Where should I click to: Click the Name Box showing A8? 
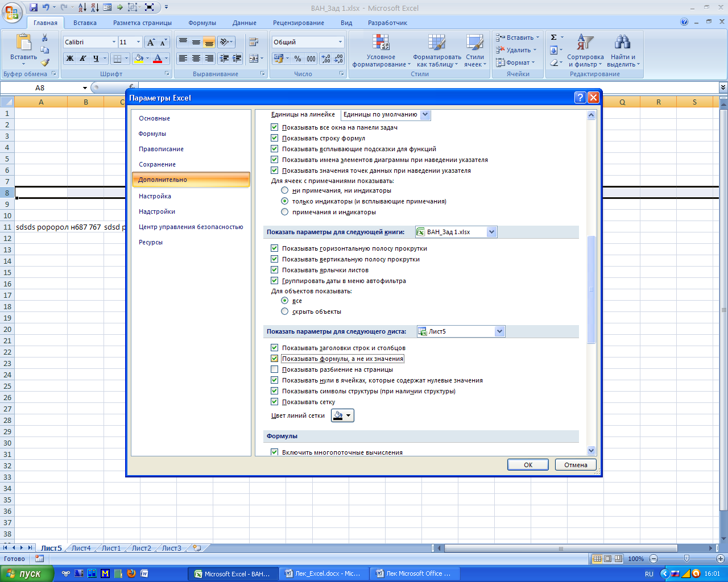pyautogui.click(x=40, y=88)
